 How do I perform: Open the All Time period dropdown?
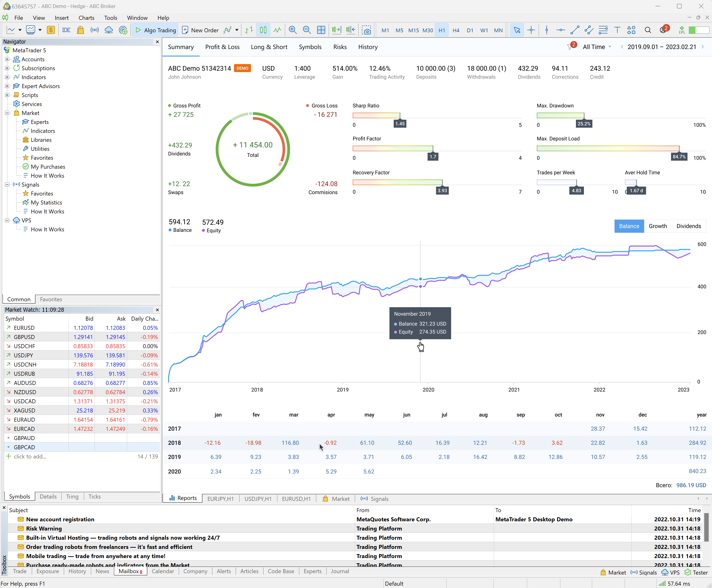tap(597, 47)
